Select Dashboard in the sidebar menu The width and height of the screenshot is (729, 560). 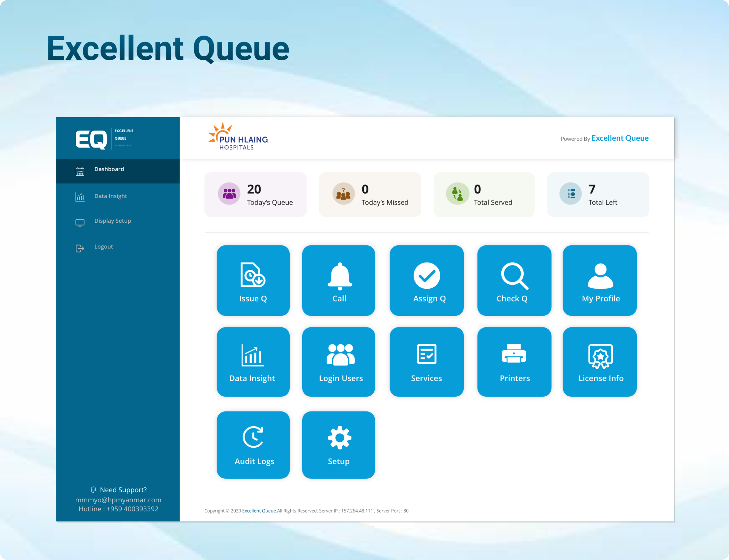coord(118,171)
